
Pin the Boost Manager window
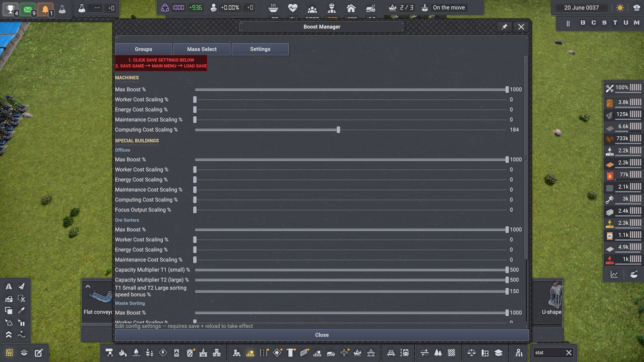[x=504, y=27]
